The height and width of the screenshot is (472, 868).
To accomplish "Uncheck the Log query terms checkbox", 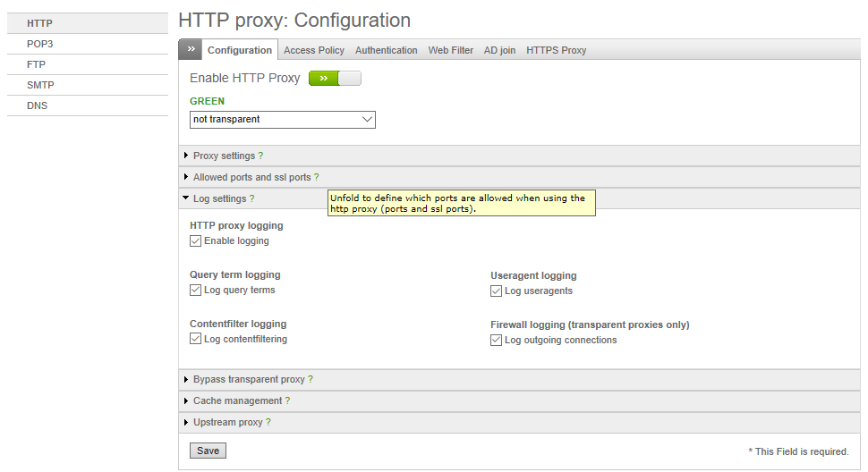I will point(195,291).
